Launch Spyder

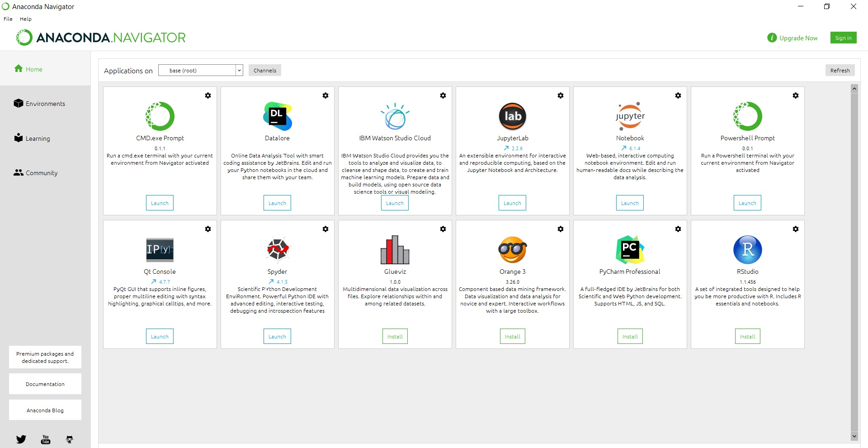277,336
